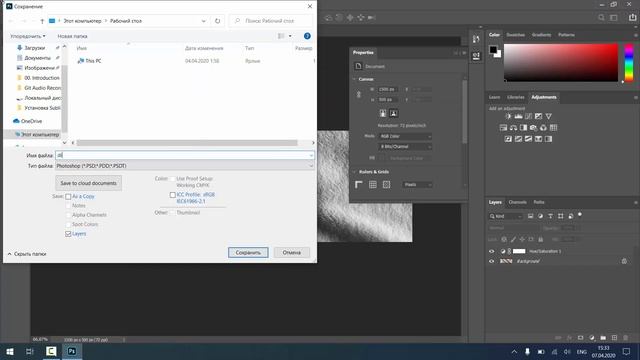Screen dimensions: 640x360
Task: Add a Threshold adjustment
Action: click(529, 139)
